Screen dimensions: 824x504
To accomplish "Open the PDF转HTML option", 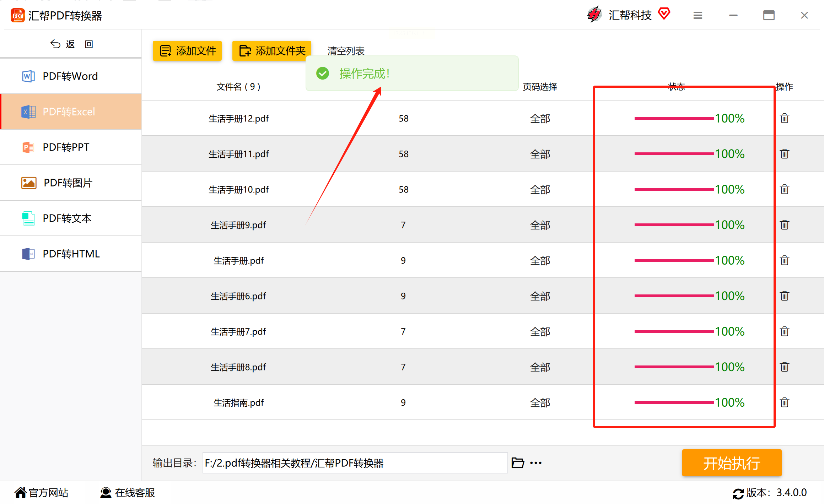I will pos(71,254).
